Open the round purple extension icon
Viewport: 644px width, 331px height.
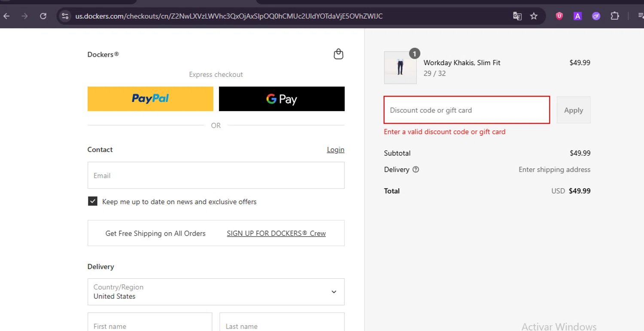[x=596, y=16]
